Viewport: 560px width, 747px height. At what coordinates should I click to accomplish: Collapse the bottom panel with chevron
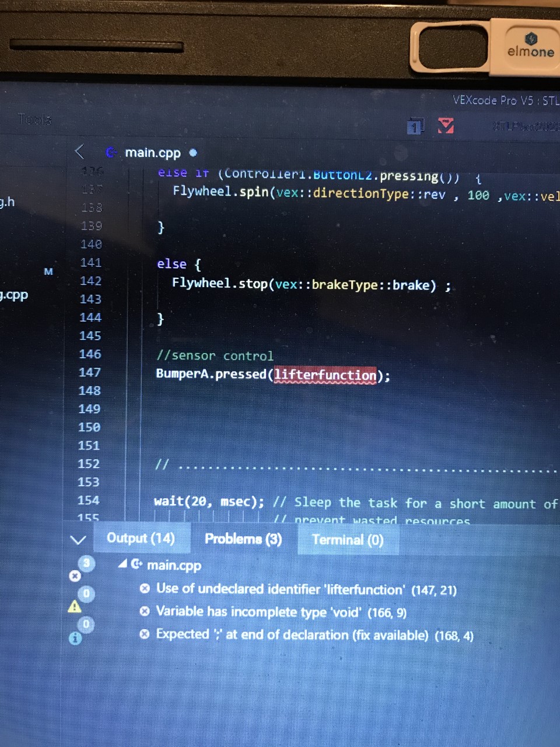(x=78, y=540)
